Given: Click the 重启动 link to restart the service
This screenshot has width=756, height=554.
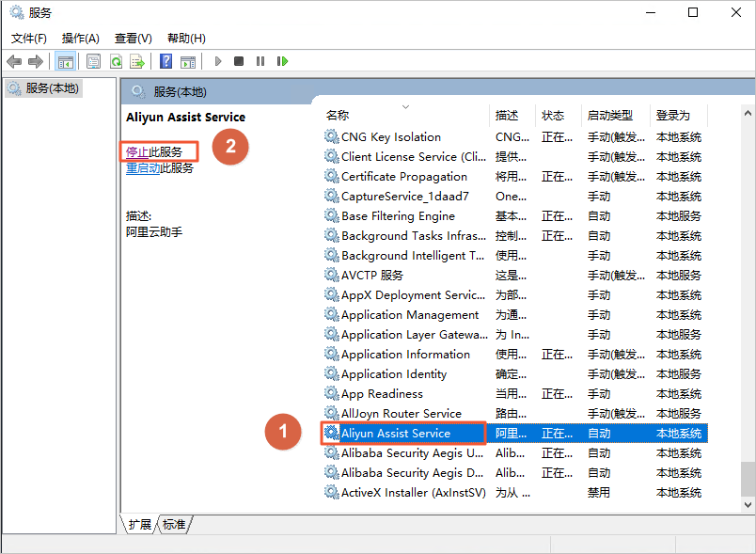Looking at the screenshot, I should (x=143, y=168).
